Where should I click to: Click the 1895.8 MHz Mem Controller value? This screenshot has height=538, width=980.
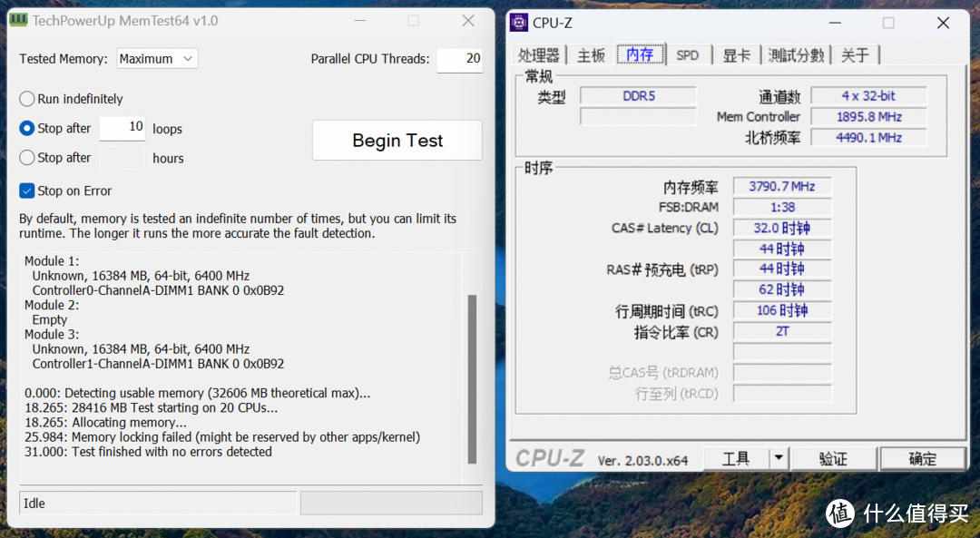[x=868, y=117]
